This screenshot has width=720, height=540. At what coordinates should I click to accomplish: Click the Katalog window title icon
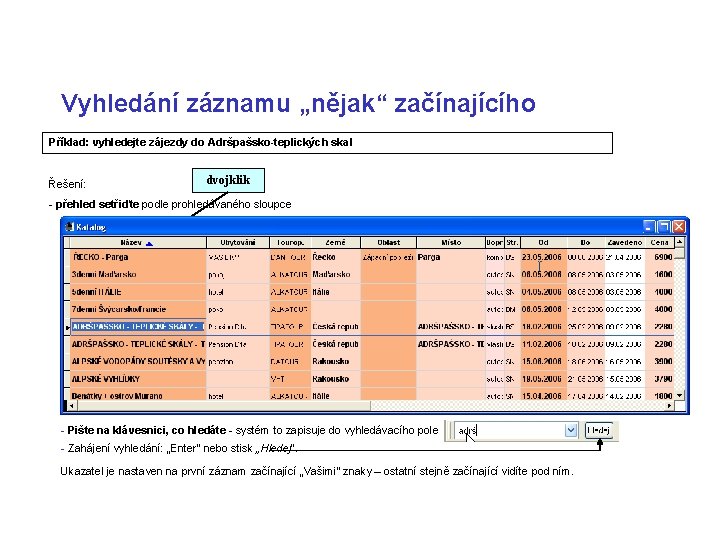click(x=70, y=227)
